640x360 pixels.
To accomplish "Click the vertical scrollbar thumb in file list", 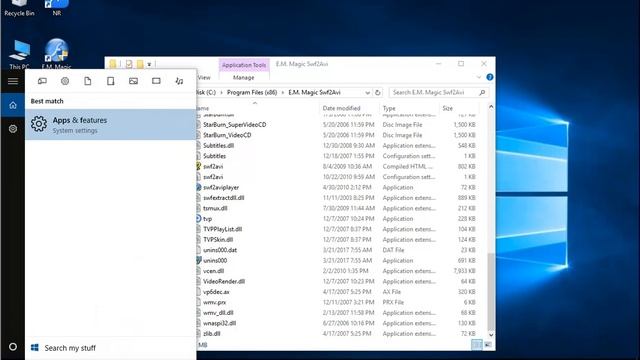I will [x=491, y=291].
